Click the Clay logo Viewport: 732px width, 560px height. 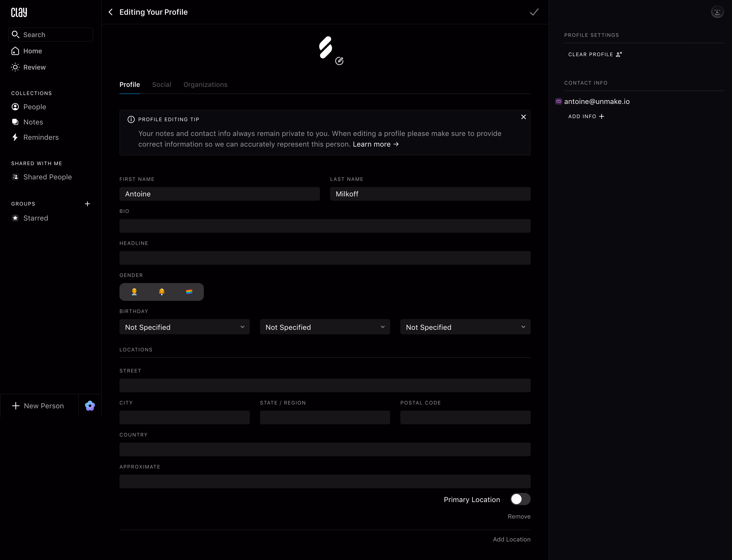pos(19,12)
